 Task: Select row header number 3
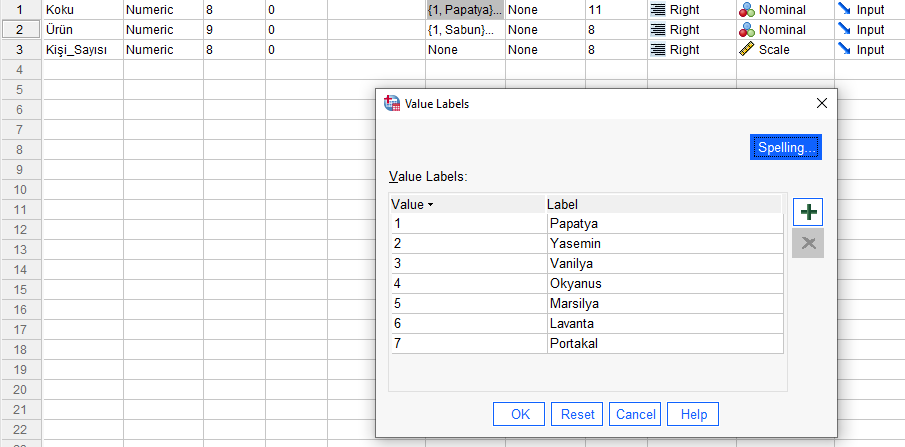point(20,49)
